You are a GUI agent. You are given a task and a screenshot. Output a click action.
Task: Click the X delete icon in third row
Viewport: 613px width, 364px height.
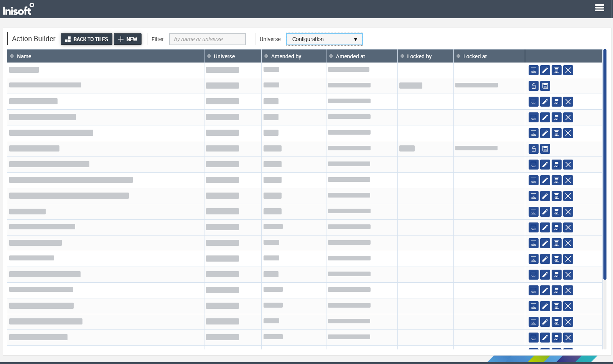coord(568,102)
